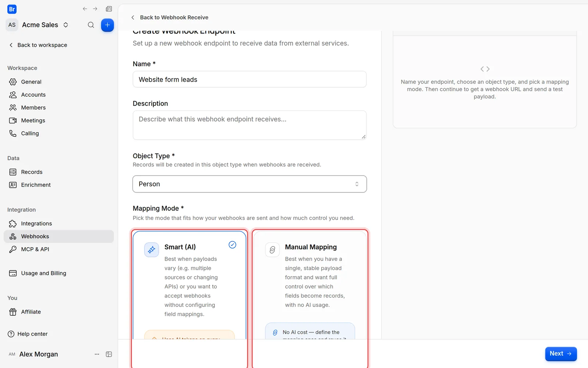Select the Smart (AI) mapping mode
The image size is (588, 368).
point(189,285)
